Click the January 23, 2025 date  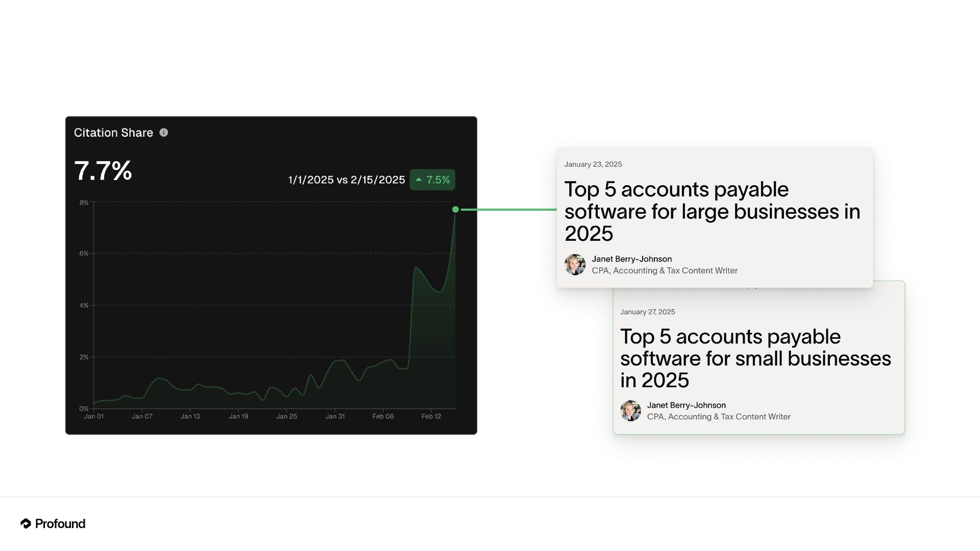593,164
